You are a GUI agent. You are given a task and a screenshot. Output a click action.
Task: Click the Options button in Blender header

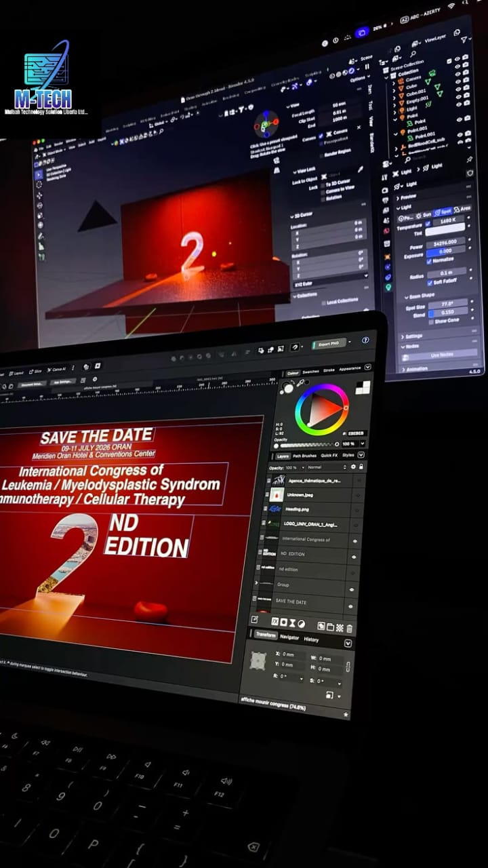359,79
